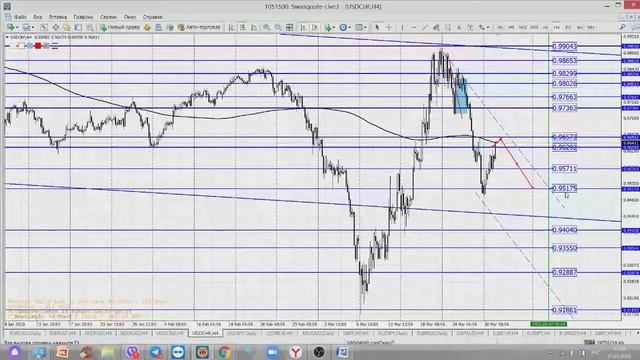The height and width of the screenshot is (360, 640).
Task: Switch to the USDCAD,H4 chart tab
Action: point(170,333)
